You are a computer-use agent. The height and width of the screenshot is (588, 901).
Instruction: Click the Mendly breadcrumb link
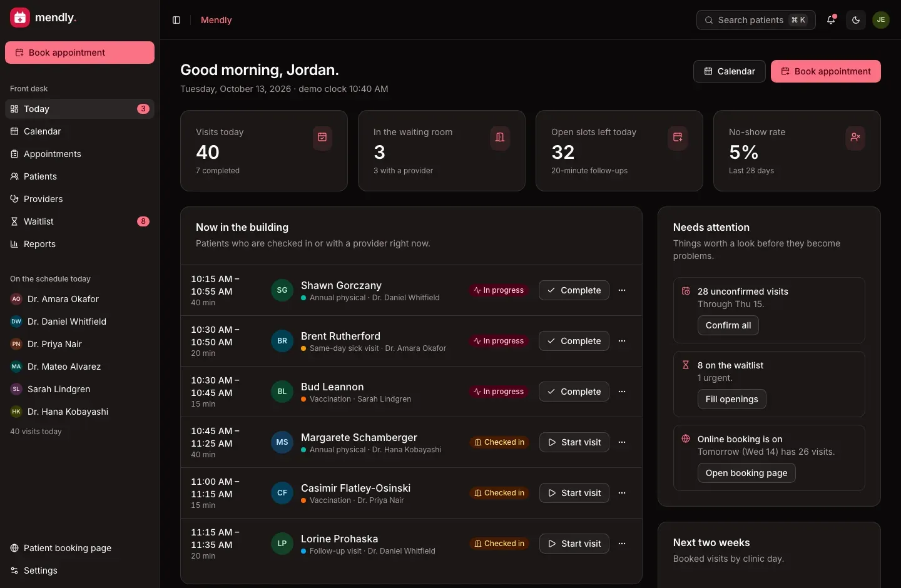coord(216,20)
